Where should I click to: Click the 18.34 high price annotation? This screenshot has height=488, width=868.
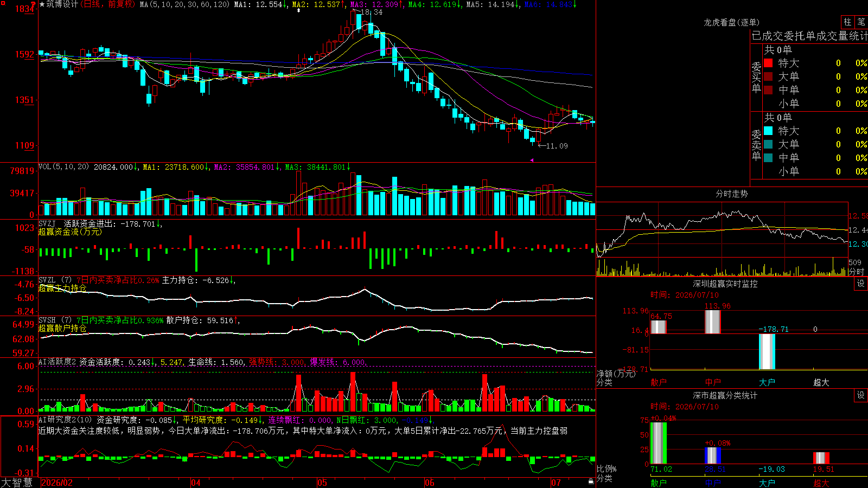[372, 12]
